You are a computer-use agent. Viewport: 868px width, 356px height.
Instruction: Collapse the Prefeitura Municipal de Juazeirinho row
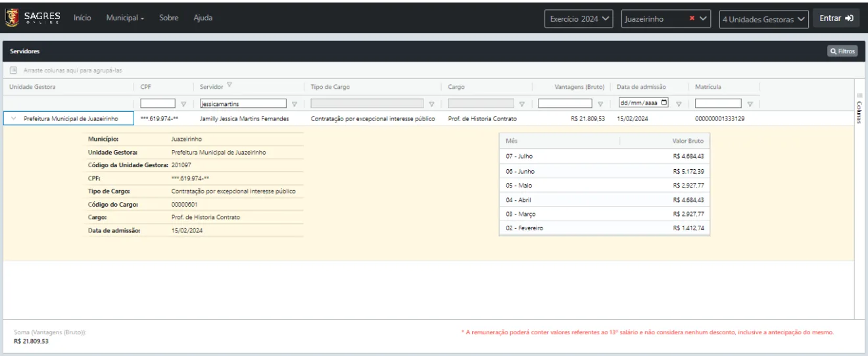point(14,119)
